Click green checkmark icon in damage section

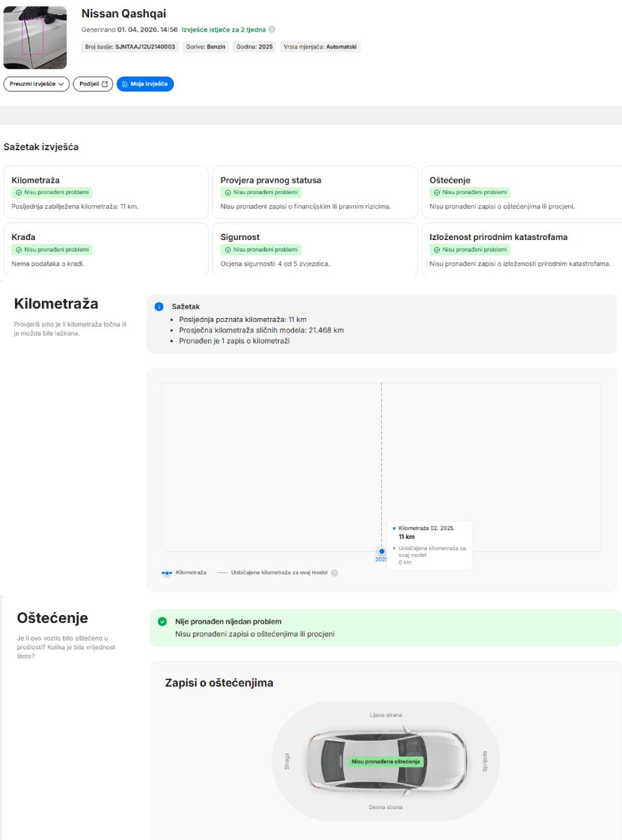click(x=163, y=621)
